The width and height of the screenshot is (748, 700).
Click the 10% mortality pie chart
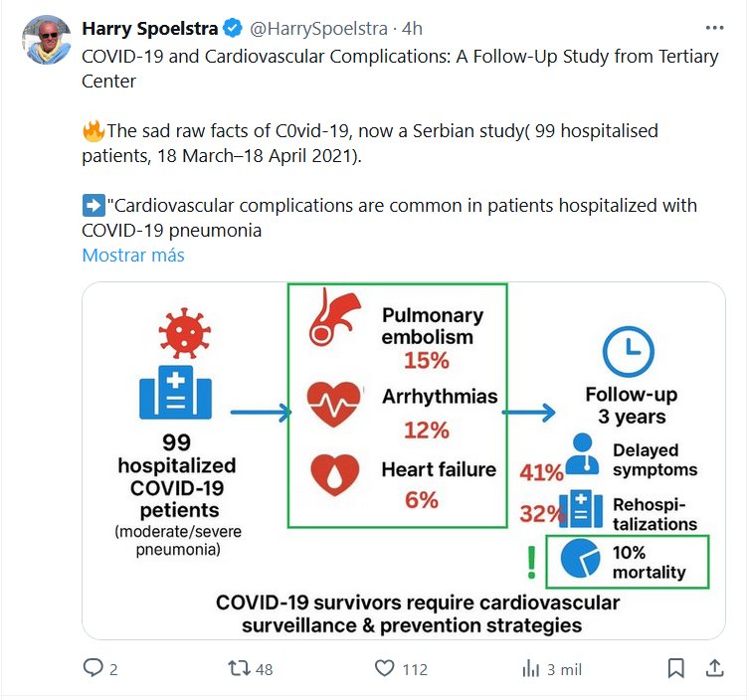tap(582, 561)
